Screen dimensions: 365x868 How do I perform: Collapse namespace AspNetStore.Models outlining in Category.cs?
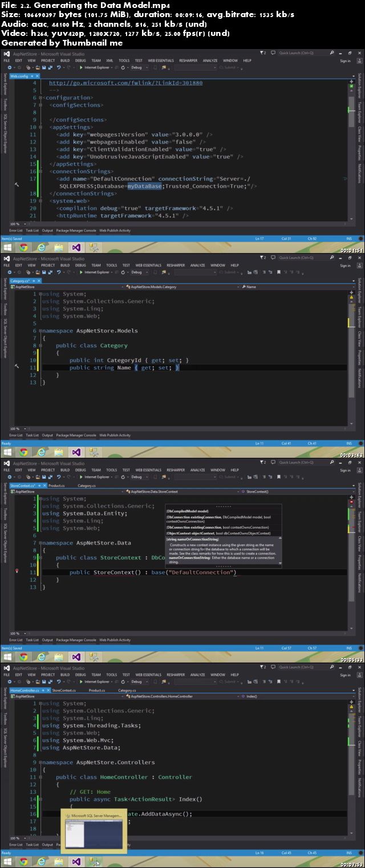(41, 331)
